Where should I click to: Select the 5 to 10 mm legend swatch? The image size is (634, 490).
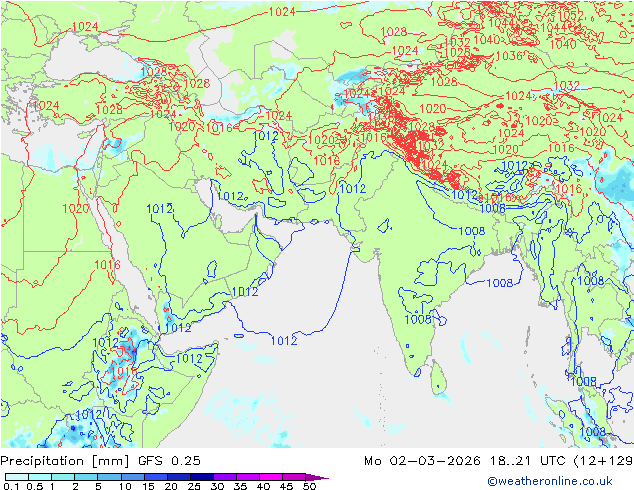(109, 477)
